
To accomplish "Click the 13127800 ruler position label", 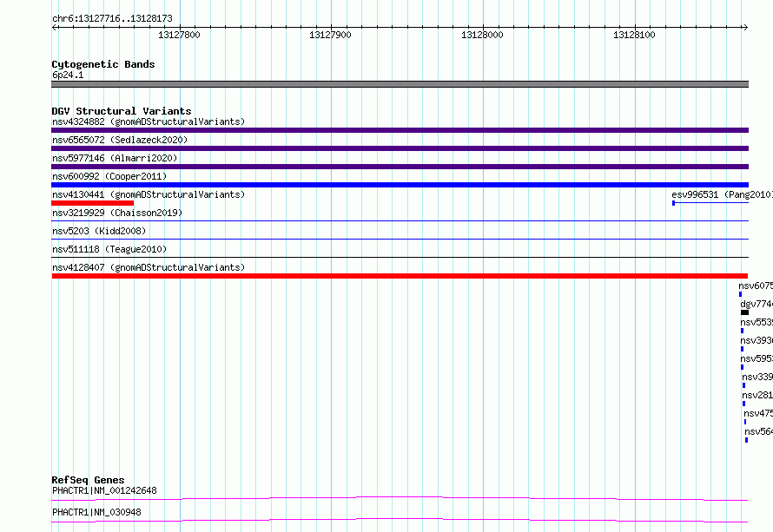I will click(x=179, y=35).
